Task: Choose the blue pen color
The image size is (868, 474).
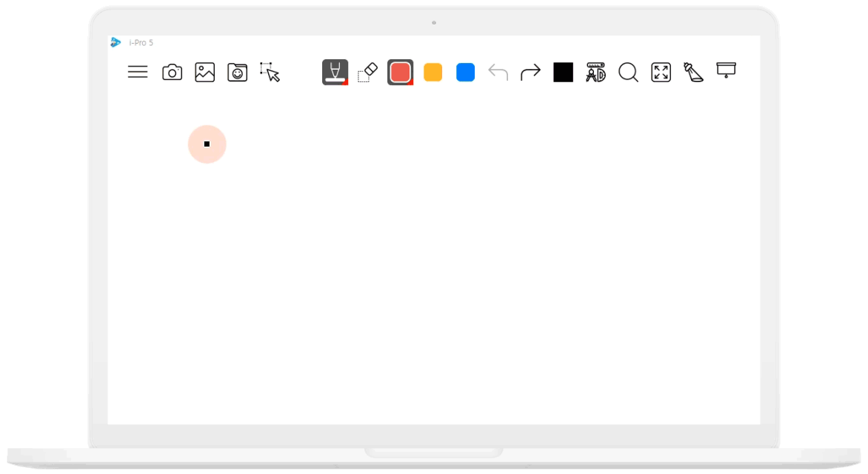Action: coord(466,72)
